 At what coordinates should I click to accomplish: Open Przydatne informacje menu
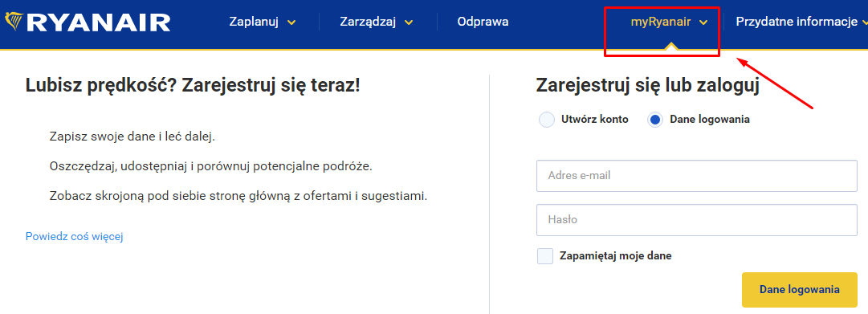pyautogui.click(x=796, y=22)
